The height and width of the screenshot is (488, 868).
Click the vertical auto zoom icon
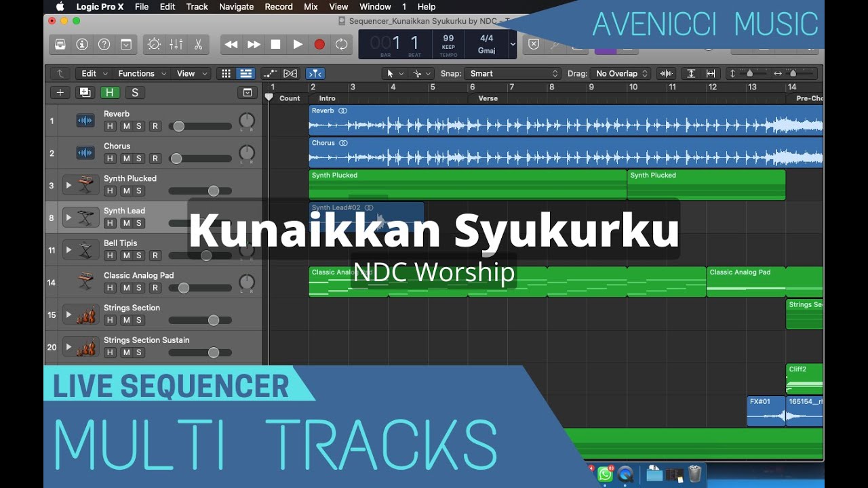pyautogui.click(x=691, y=73)
